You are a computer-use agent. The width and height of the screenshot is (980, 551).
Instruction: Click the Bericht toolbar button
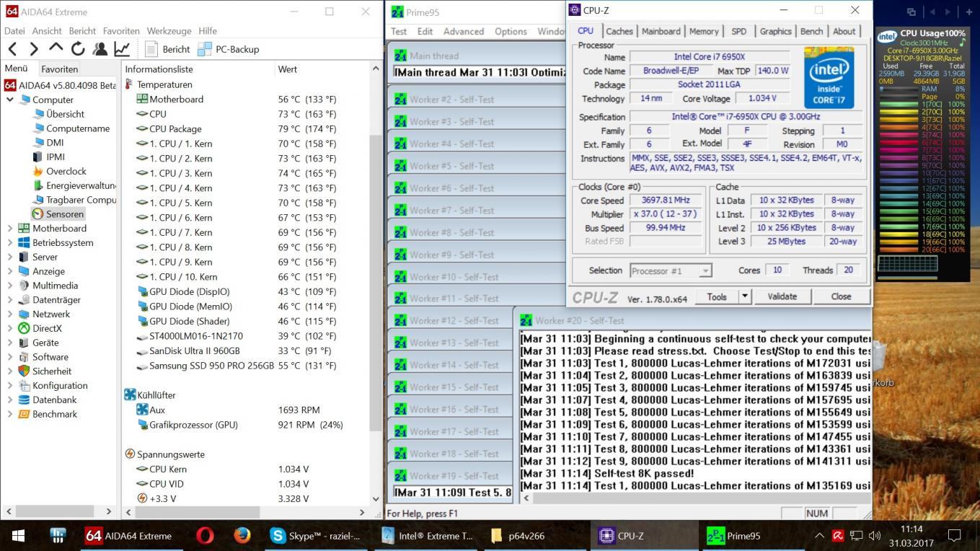167,49
